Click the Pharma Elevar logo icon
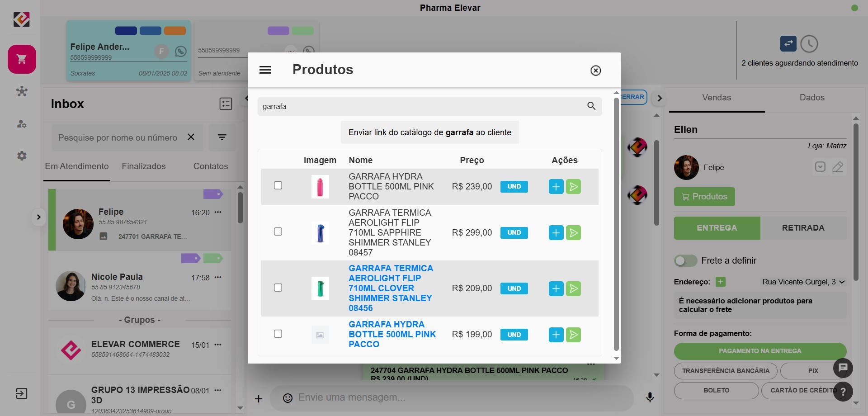 pyautogui.click(x=21, y=19)
